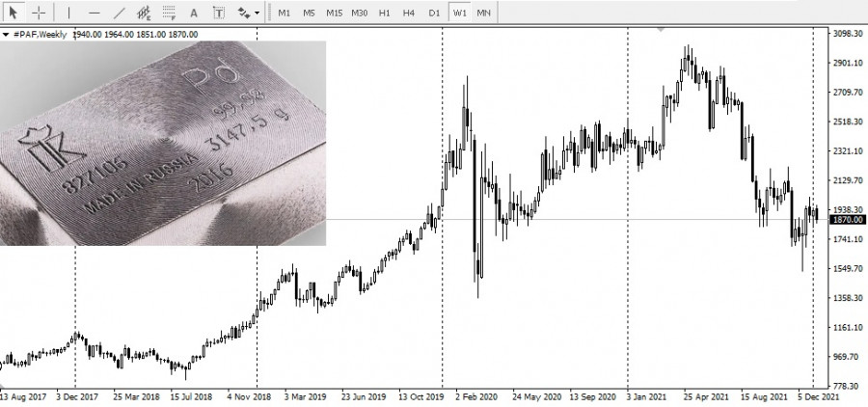
Task: Switch chart to MN monthly timeframe
Action: 484,13
